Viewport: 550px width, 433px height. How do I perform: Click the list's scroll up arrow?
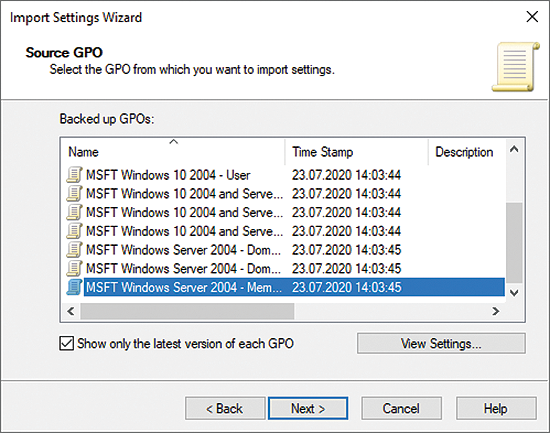(514, 149)
